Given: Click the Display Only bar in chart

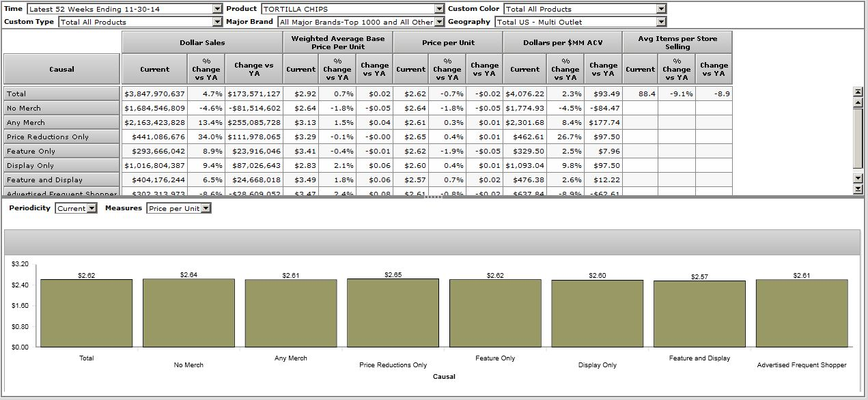Looking at the screenshot, I should coord(598,313).
